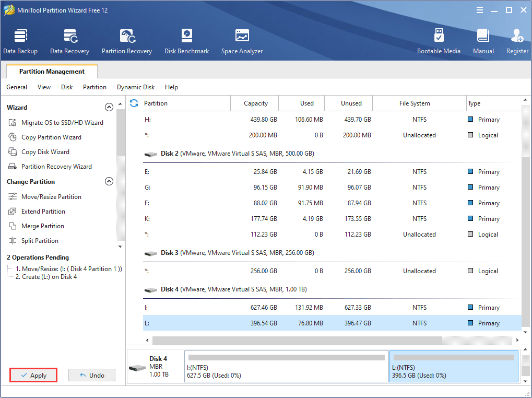Select the Disk 3 drive icon in list
Image resolution: width=532 pixels, height=398 pixels.
pos(151,253)
